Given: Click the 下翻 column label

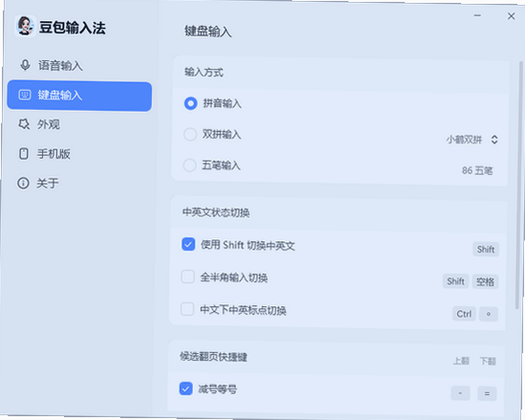Looking at the screenshot, I should click(x=488, y=361).
